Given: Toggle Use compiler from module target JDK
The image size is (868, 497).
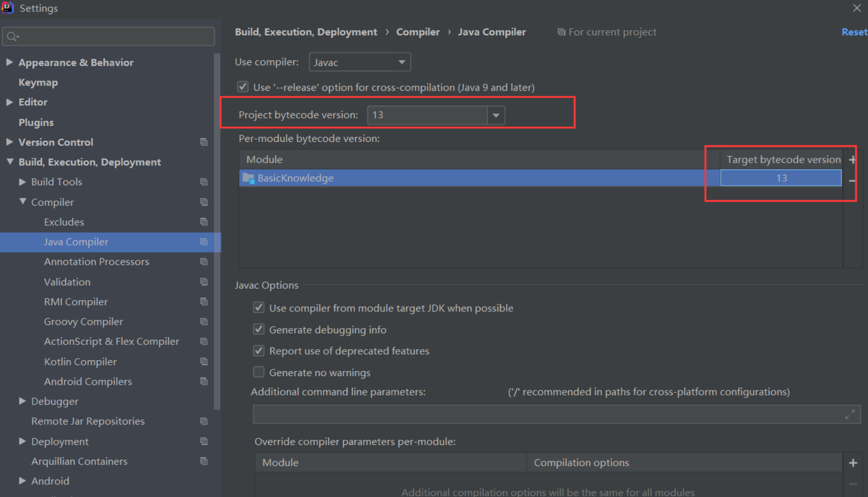Looking at the screenshot, I should click(259, 308).
